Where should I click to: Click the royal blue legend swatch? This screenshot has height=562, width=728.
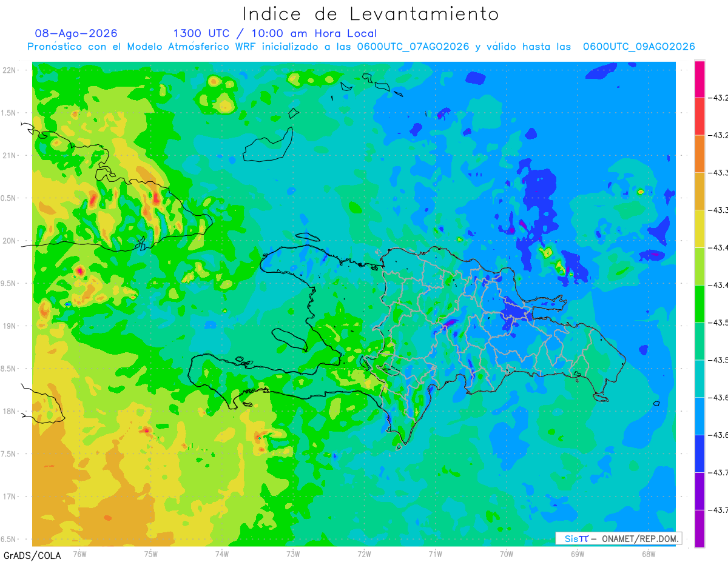(699, 453)
